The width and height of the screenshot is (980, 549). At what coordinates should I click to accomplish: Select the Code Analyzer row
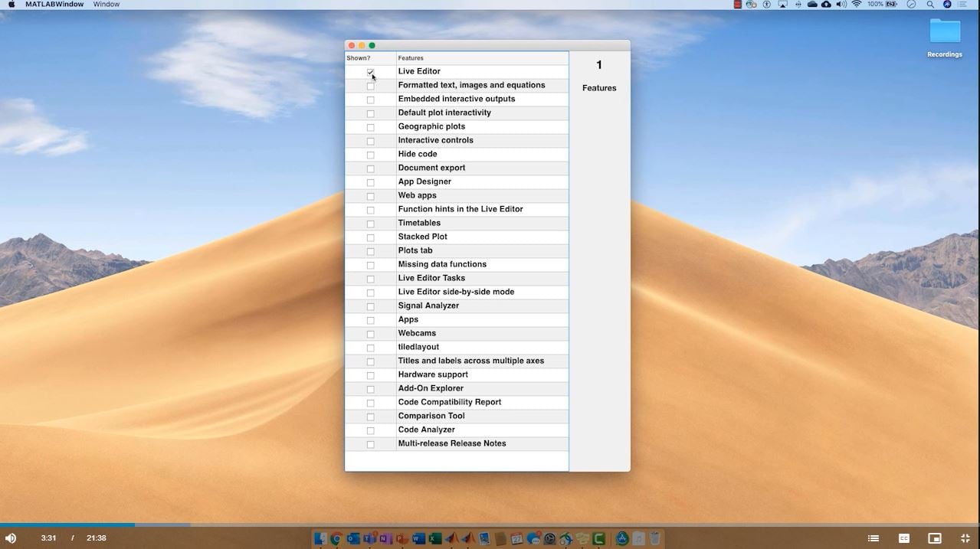pyautogui.click(x=457, y=430)
